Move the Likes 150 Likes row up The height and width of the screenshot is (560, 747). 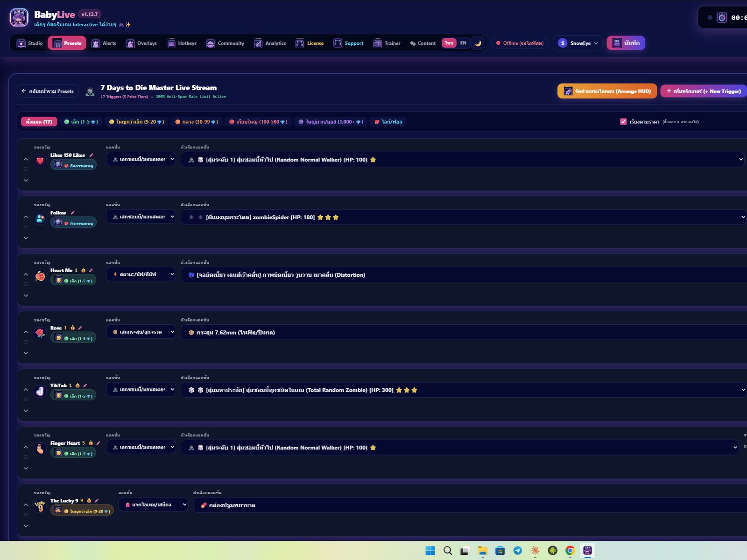click(x=26, y=160)
